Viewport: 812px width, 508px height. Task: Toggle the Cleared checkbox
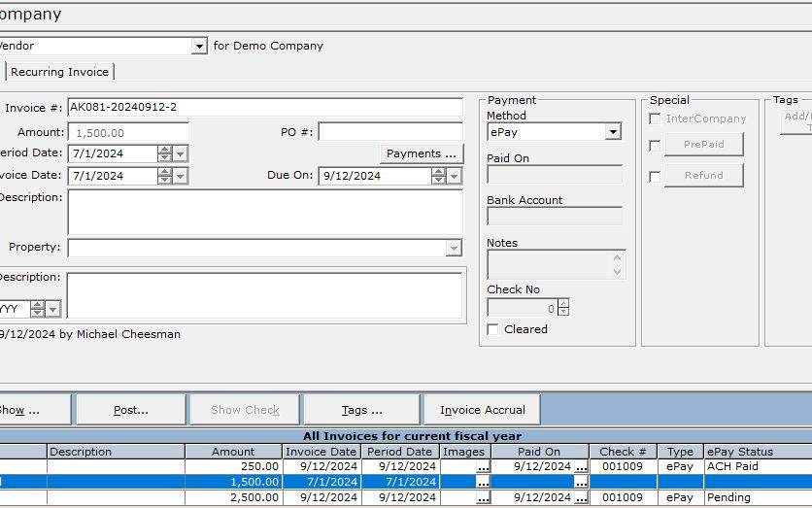point(493,329)
